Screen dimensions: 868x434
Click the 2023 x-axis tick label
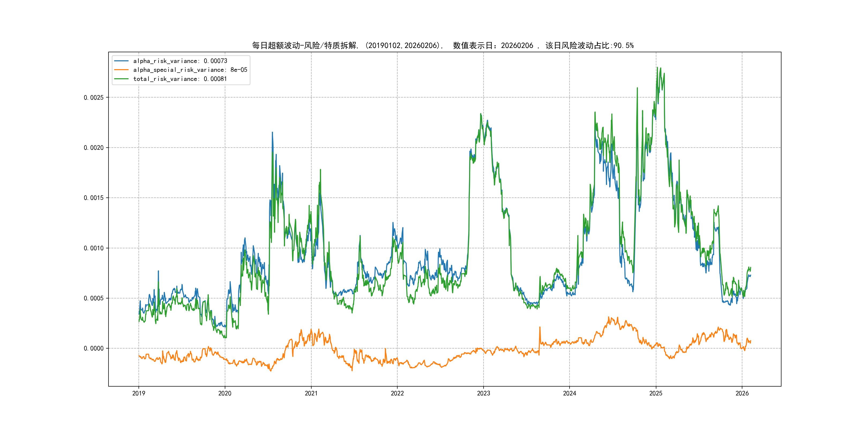click(x=484, y=393)
